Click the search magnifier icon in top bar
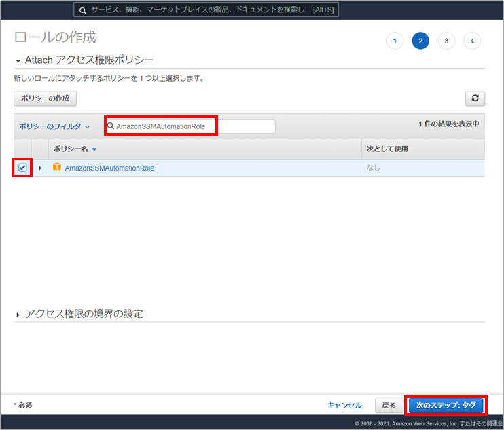504x430 pixels. 83,10
